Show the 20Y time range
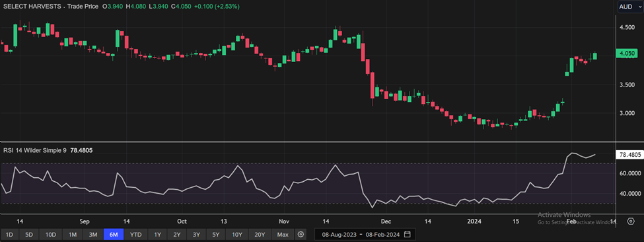The height and width of the screenshot is (242, 644). tap(260, 235)
